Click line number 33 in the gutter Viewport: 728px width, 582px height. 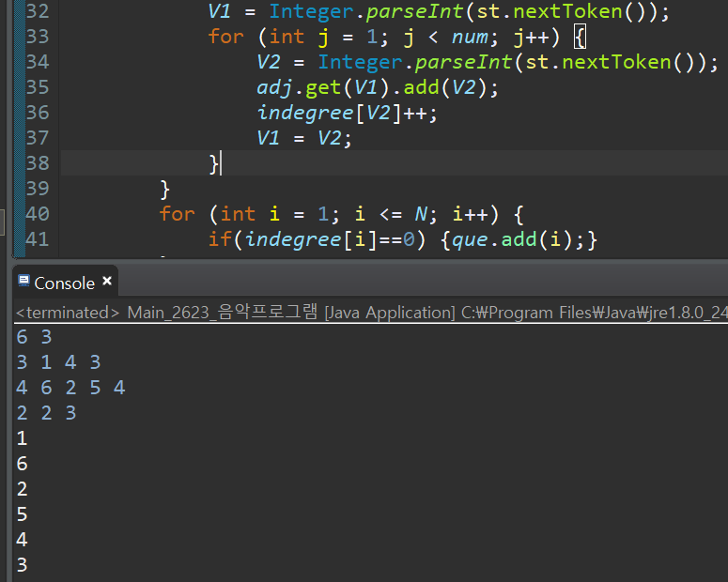[38, 37]
